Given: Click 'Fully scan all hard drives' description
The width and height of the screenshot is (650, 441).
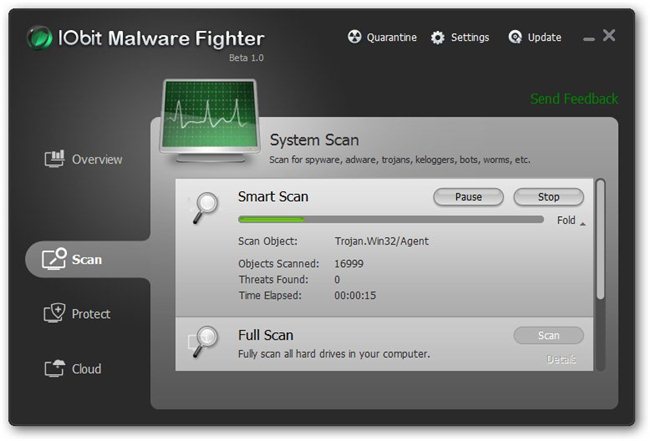Looking at the screenshot, I should click(x=334, y=354).
